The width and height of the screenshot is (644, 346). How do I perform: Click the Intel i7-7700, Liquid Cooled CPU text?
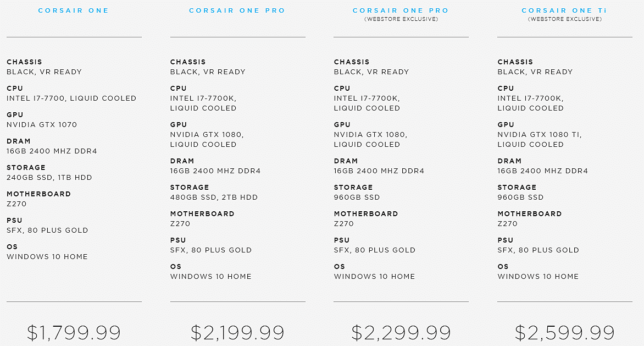click(x=71, y=98)
